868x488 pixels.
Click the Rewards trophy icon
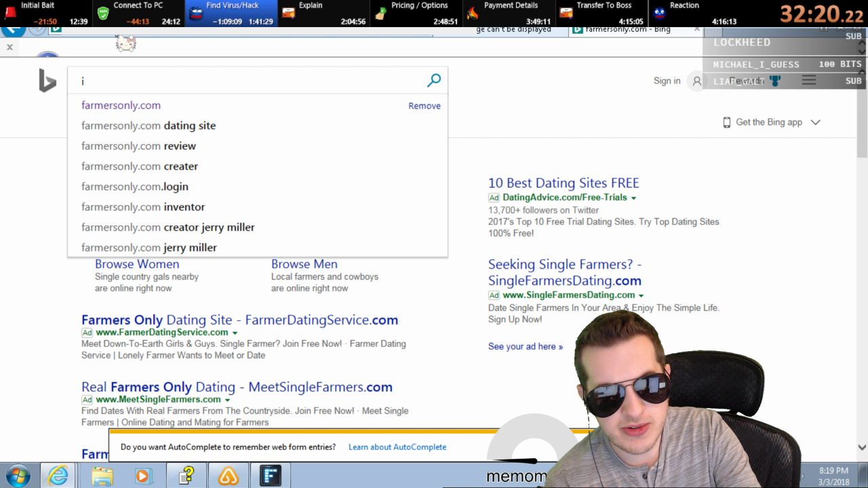775,81
